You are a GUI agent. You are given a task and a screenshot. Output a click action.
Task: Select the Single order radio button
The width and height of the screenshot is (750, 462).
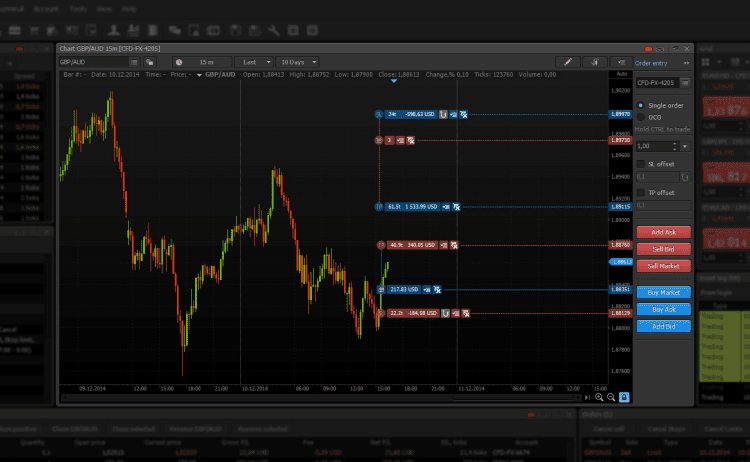click(640, 105)
